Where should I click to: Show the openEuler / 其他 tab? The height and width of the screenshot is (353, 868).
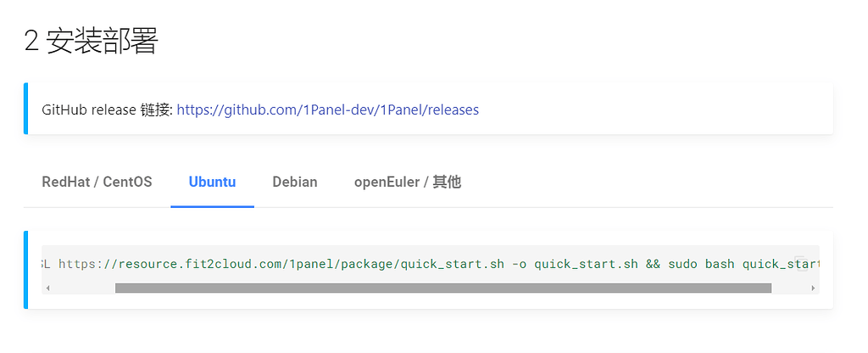pyautogui.click(x=408, y=182)
